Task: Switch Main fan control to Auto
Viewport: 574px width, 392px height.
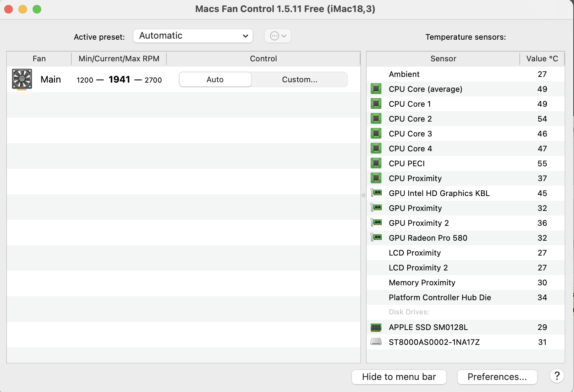Action: (215, 79)
